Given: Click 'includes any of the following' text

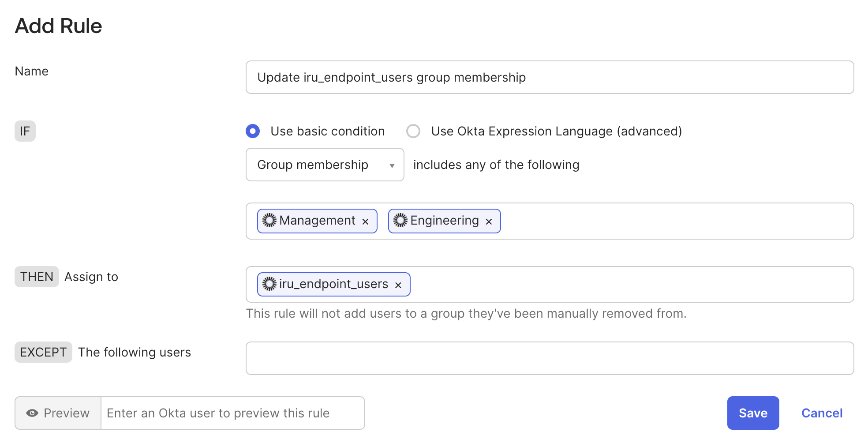Looking at the screenshot, I should 496,165.
